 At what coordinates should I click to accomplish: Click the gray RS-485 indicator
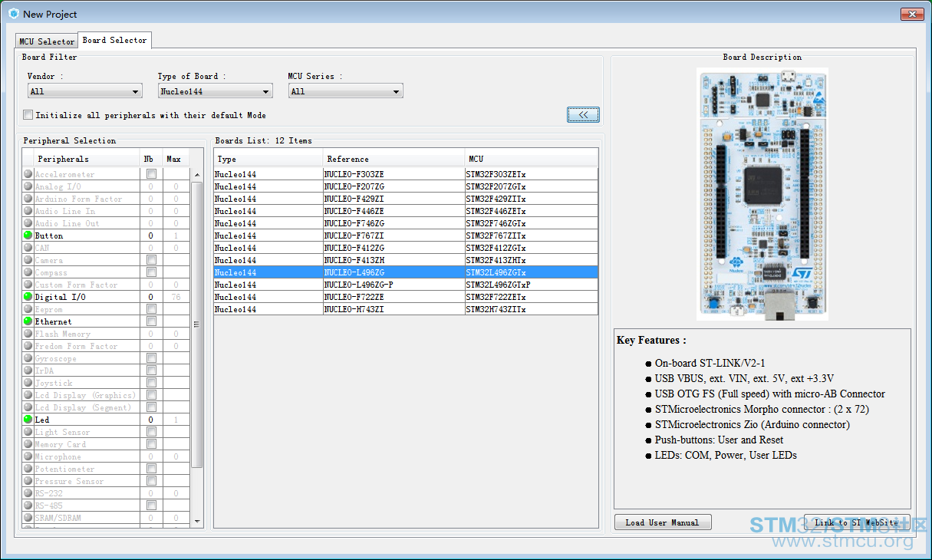(x=28, y=506)
